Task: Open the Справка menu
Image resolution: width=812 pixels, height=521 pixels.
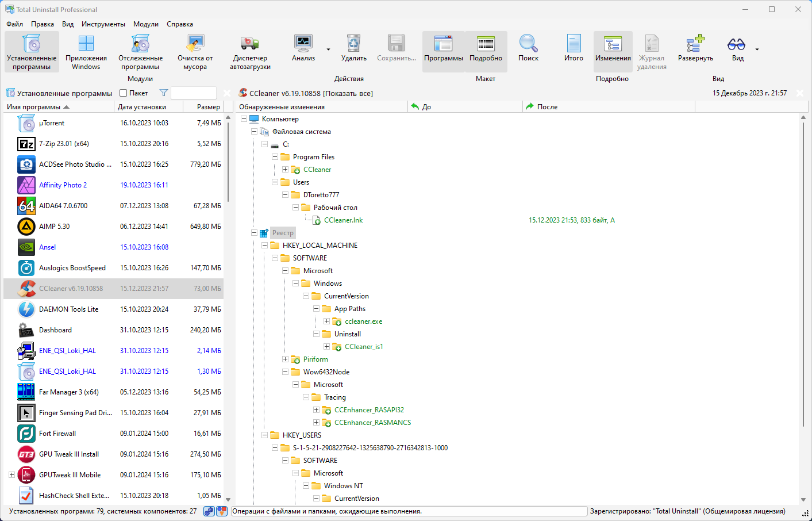Action: (x=180, y=24)
